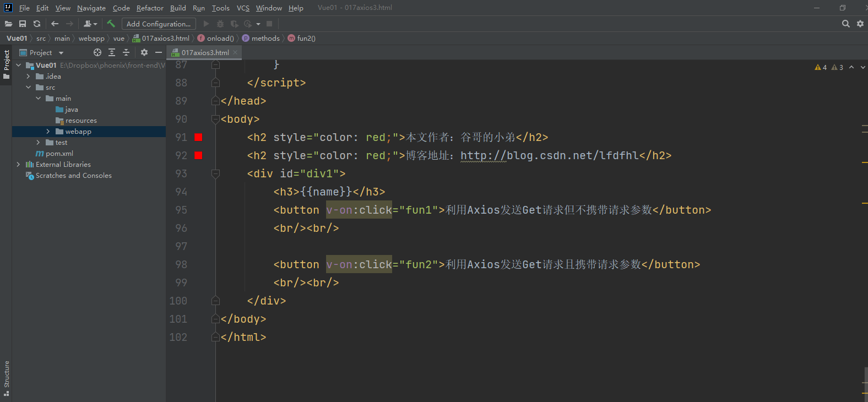Expand the webapp folder node

pyautogui.click(x=48, y=131)
